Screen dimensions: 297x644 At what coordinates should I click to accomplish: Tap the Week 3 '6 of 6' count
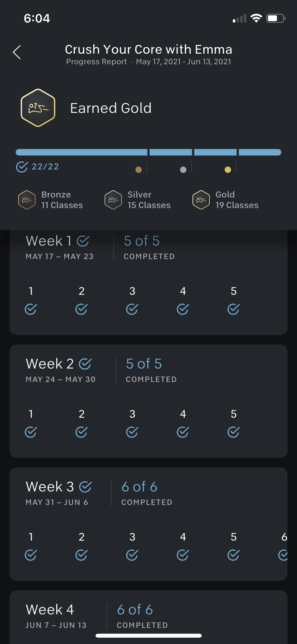(x=139, y=487)
